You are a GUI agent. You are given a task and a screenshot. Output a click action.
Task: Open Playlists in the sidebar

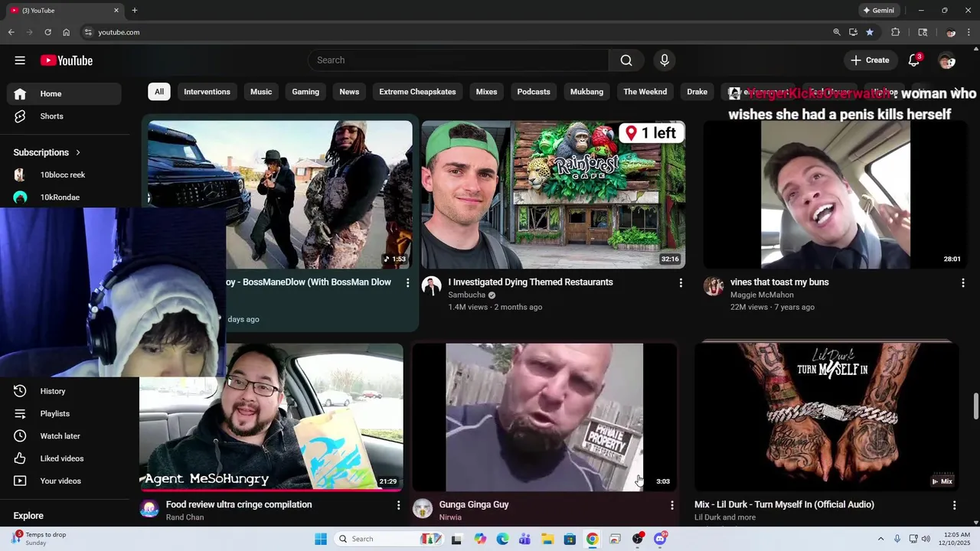coord(64,413)
